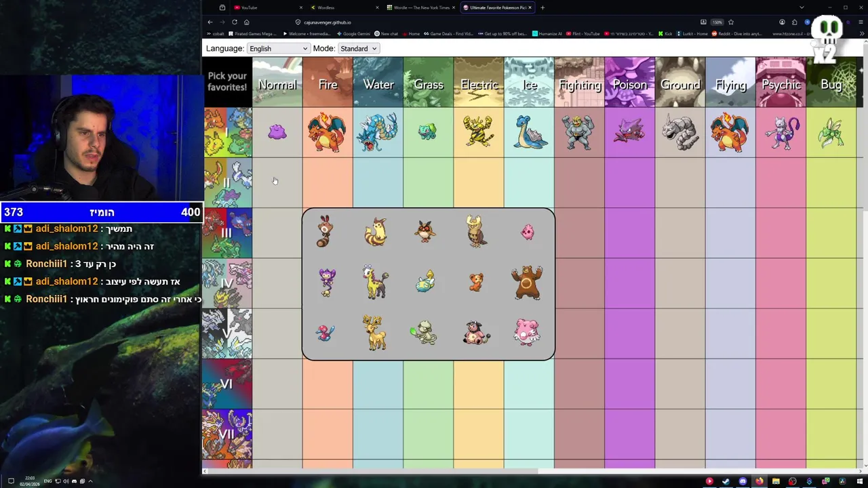The height and width of the screenshot is (488, 868).
Task: Go back to previous page
Action: [x=210, y=22]
